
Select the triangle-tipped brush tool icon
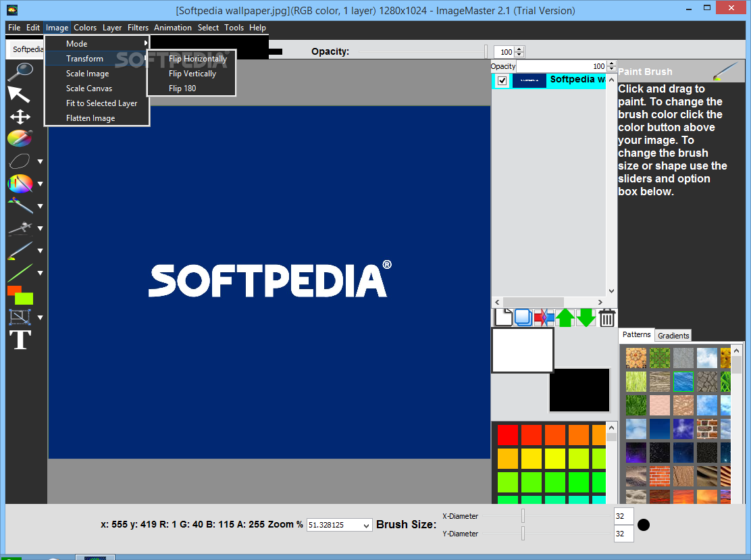click(x=20, y=205)
